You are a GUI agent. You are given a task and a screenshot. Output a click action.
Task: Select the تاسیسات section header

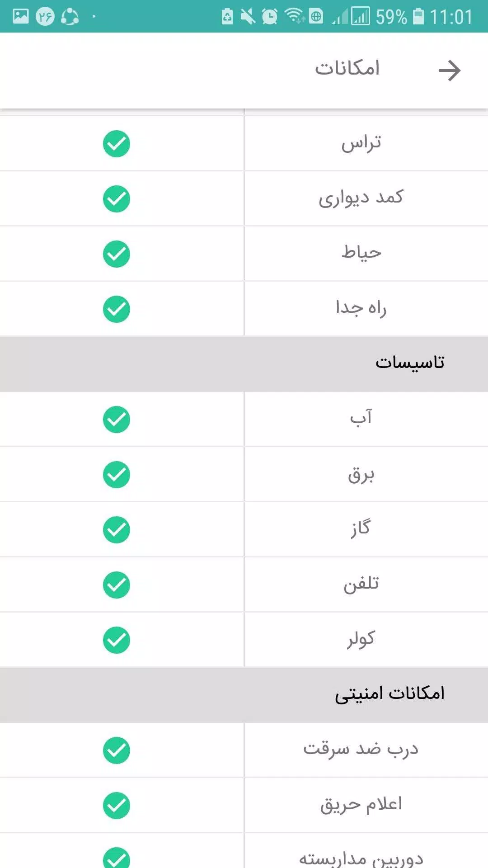tap(244, 364)
